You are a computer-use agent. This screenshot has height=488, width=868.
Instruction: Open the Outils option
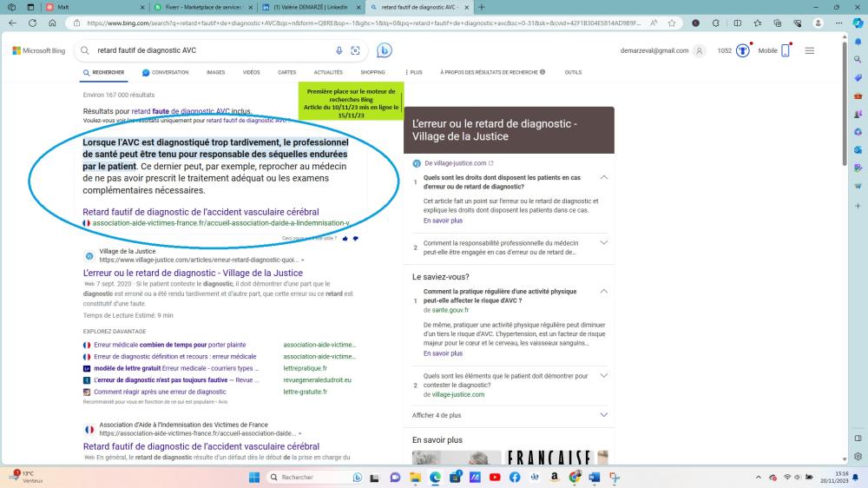[x=573, y=73]
